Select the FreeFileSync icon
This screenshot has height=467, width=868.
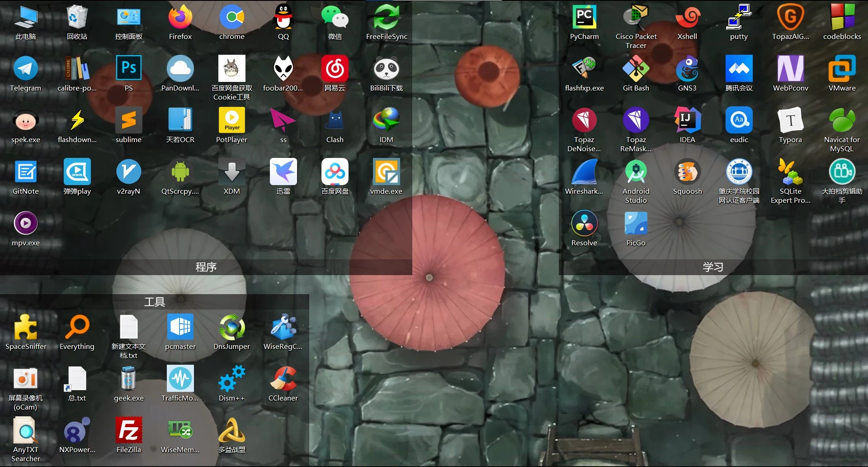click(x=387, y=17)
